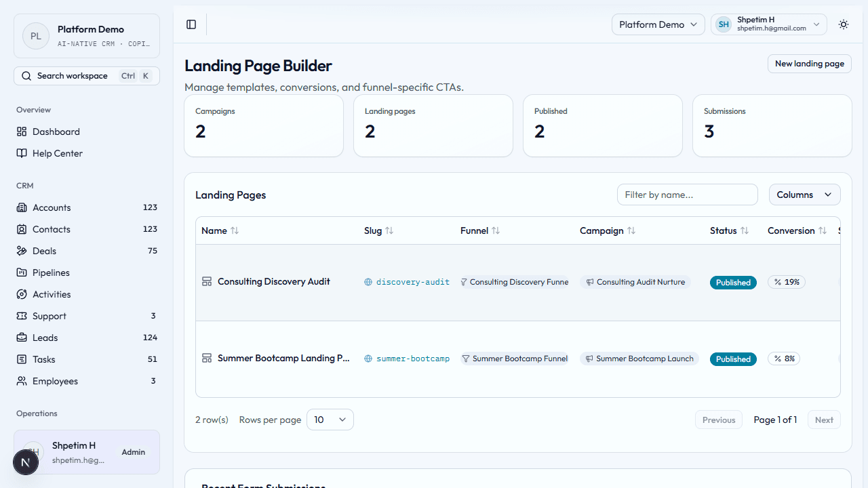Screen dimensions: 868x488
Task: Toggle light/dark theme with the sun icon
Action: [x=843, y=24]
